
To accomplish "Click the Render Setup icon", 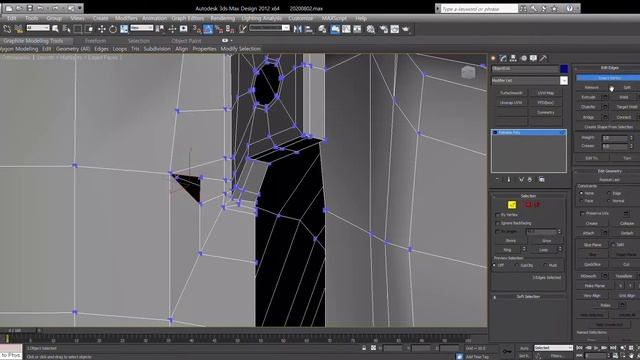I will [383, 29].
